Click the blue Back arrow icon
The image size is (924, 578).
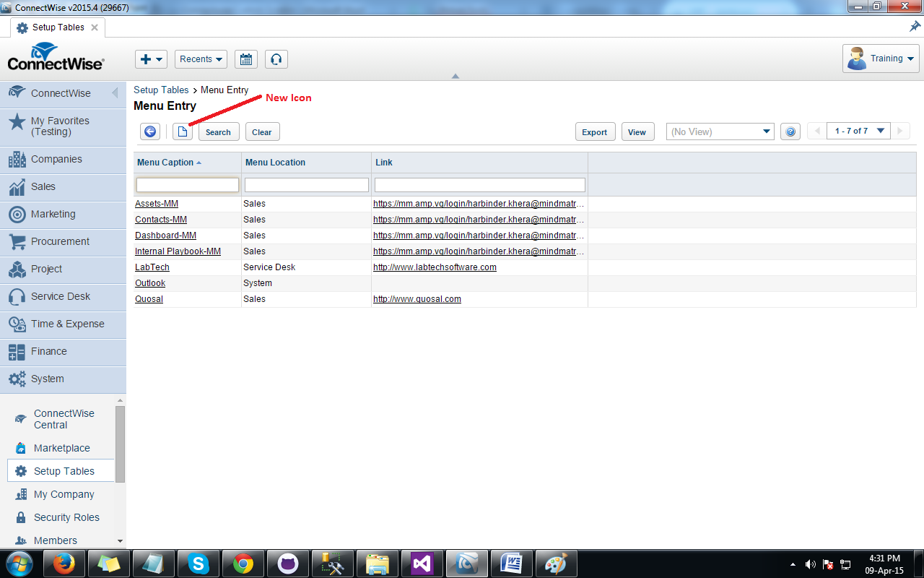coord(150,131)
